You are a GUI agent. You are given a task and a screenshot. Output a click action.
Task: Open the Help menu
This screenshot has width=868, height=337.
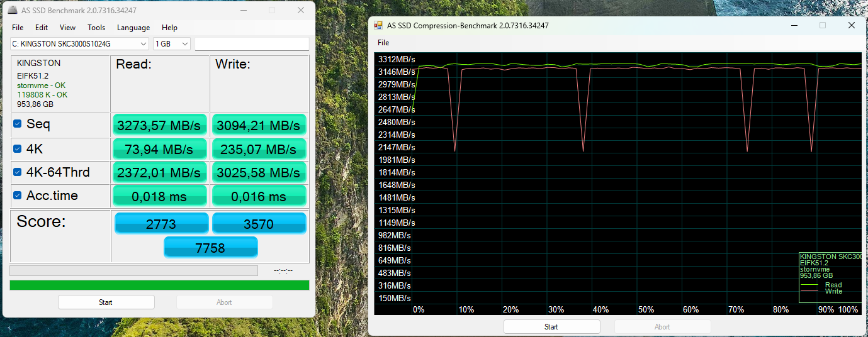169,28
